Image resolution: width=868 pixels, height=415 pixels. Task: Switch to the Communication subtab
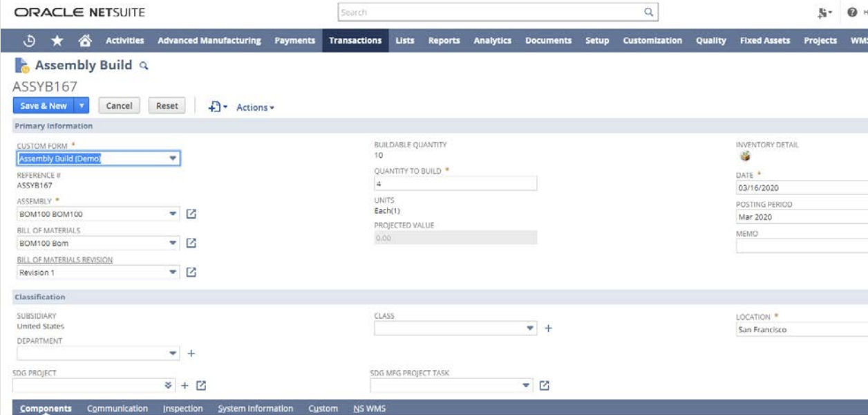pos(117,409)
